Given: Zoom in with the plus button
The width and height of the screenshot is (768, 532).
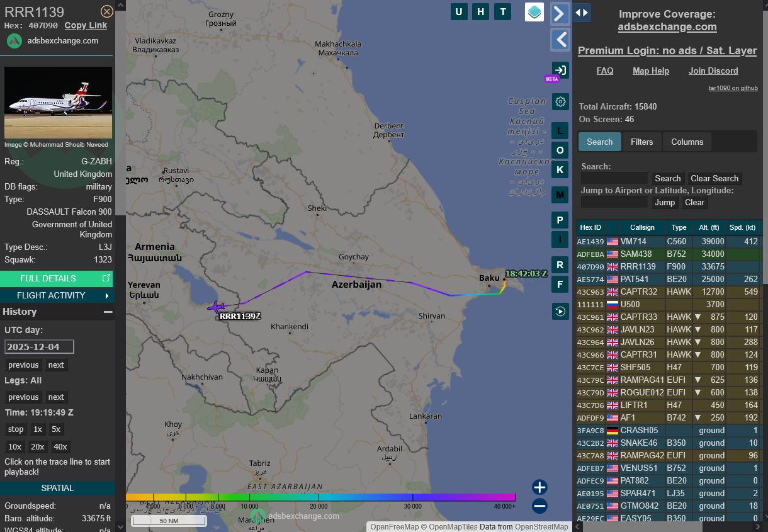Looking at the screenshot, I should pyautogui.click(x=539, y=487).
